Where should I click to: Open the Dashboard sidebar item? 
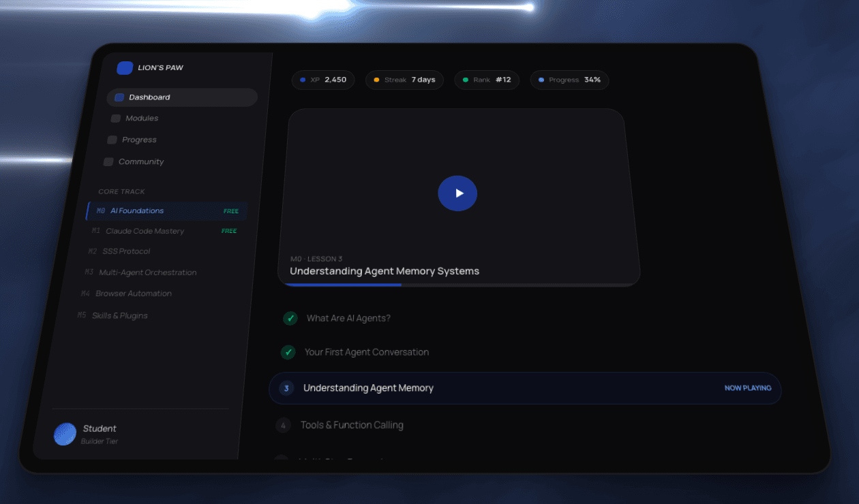182,97
